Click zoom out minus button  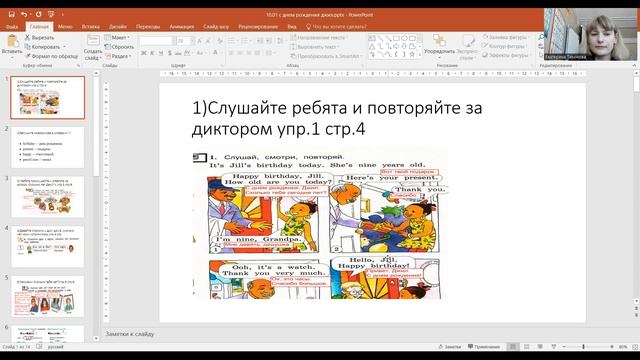[564, 347]
